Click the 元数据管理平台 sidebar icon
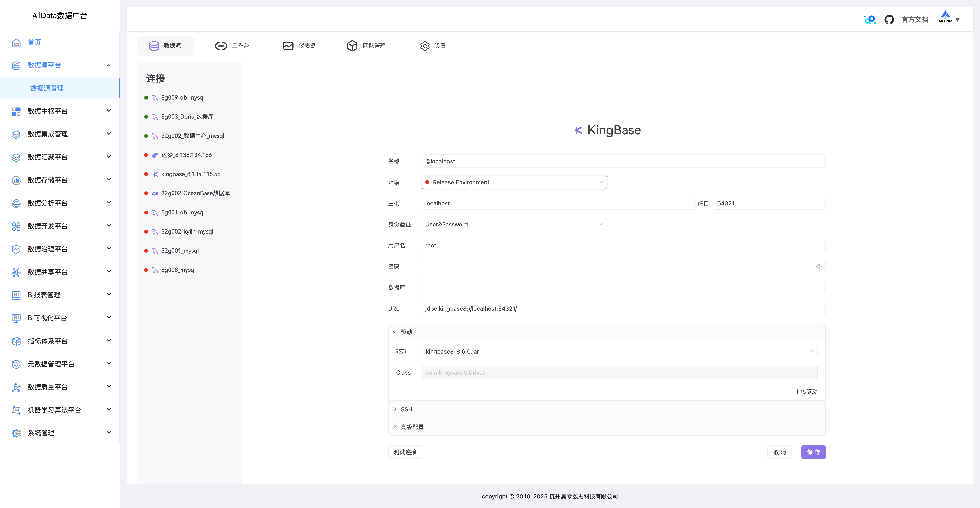The height and width of the screenshot is (508, 980). tap(16, 364)
